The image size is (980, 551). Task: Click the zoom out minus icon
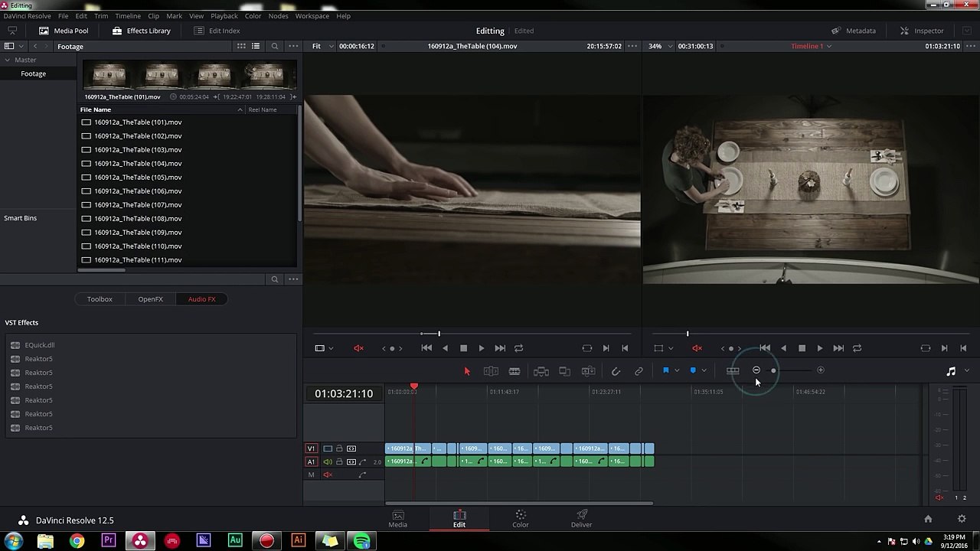[x=756, y=370]
